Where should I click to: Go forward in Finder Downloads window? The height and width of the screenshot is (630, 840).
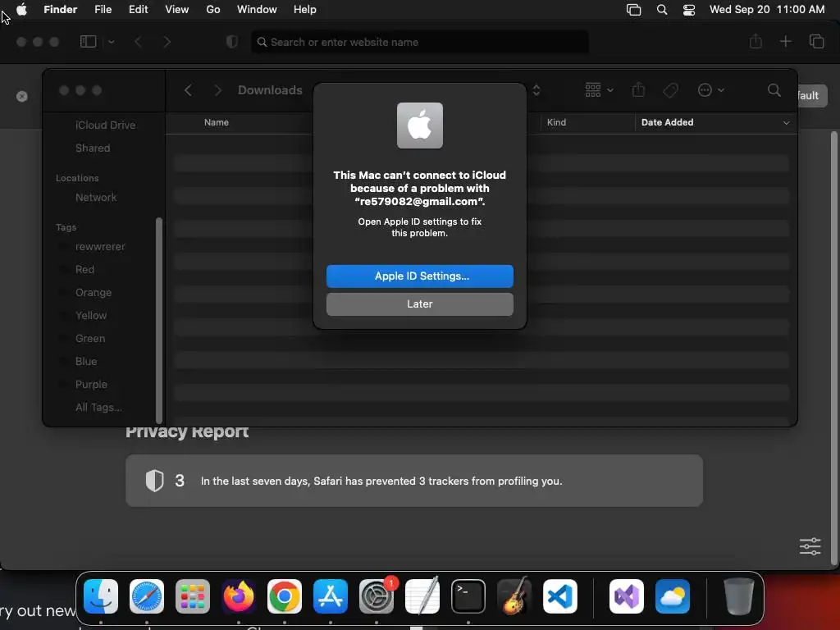pos(217,90)
